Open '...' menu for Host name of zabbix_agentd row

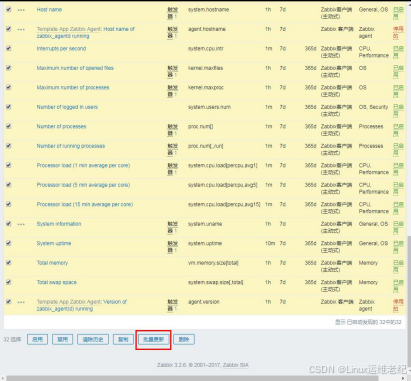coord(21,30)
